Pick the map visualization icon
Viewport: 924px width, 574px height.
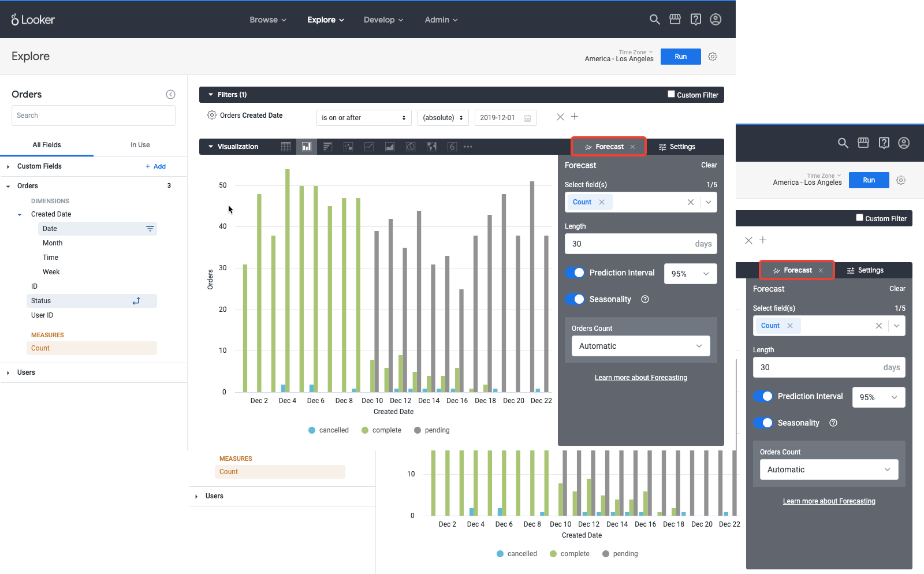point(431,147)
